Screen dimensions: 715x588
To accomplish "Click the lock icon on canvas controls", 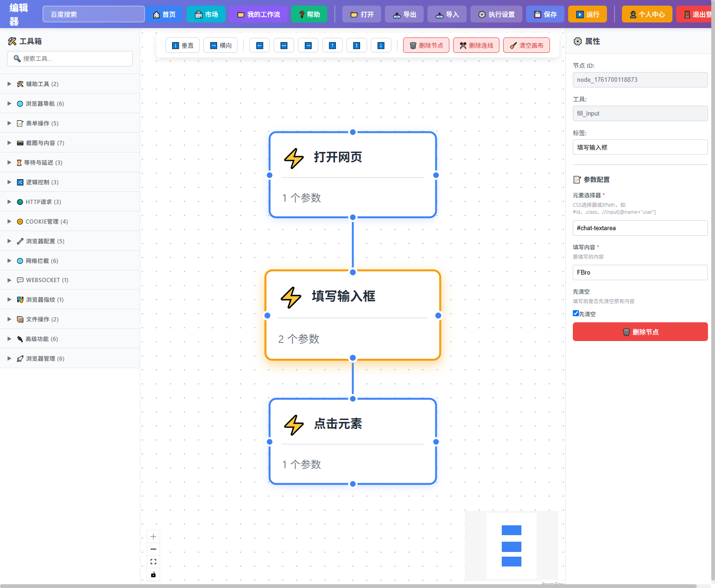I will 153,574.
